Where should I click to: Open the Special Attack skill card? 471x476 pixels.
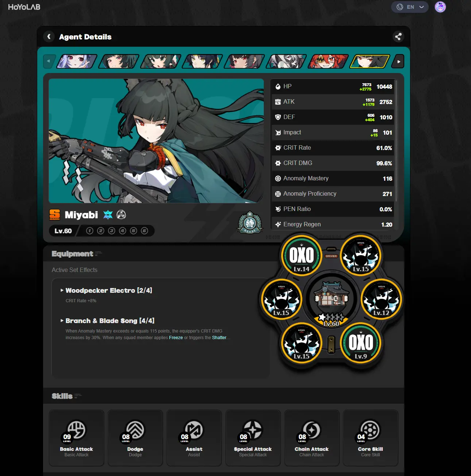pyautogui.click(x=253, y=438)
